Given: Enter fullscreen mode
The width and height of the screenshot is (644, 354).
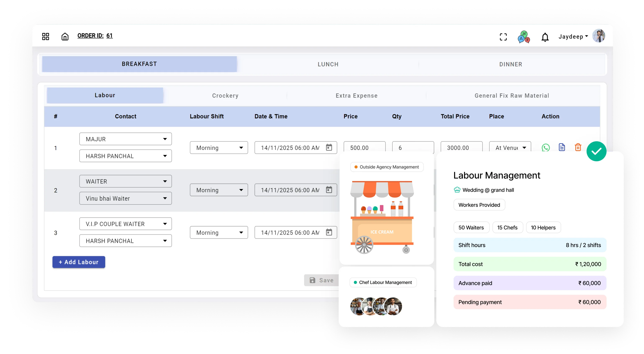Looking at the screenshot, I should (x=503, y=37).
